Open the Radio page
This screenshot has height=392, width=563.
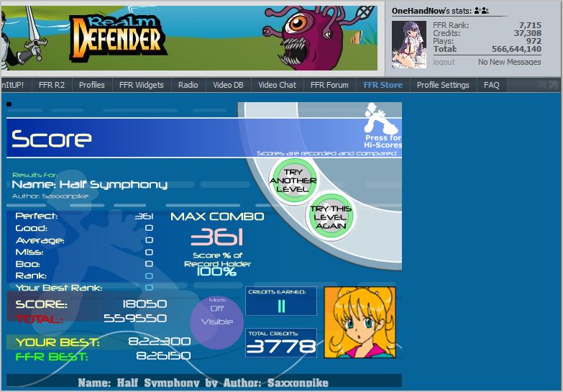[x=188, y=85]
